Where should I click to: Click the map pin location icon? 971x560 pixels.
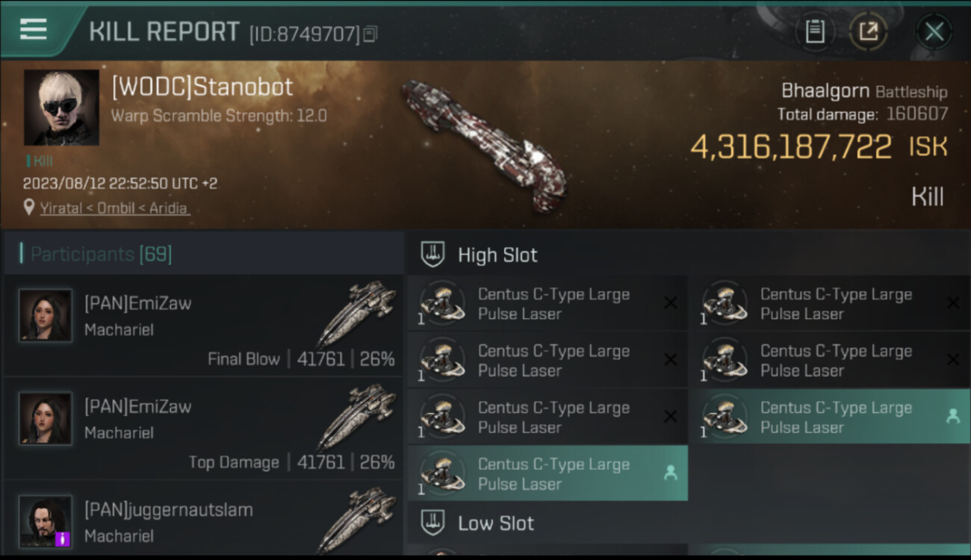click(x=29, y=208)
